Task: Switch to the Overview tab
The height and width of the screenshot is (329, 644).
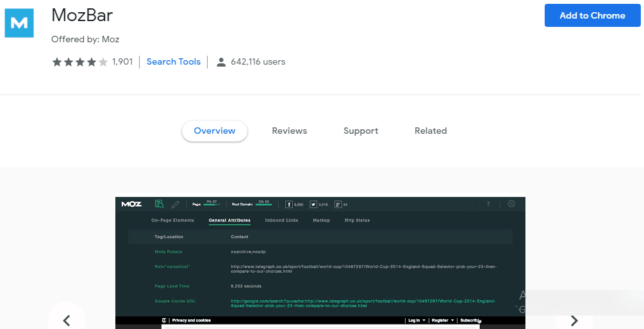Action: coord(215,131)
